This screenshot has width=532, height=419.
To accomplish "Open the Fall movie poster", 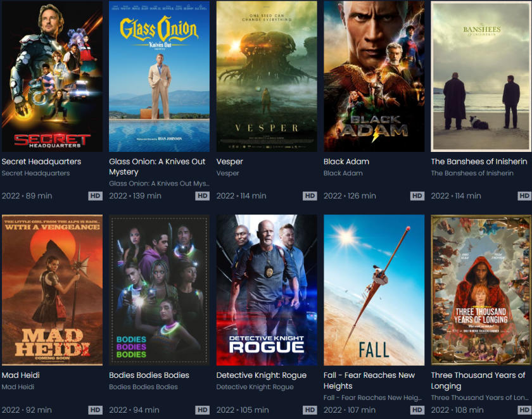I will coord(374,290).
